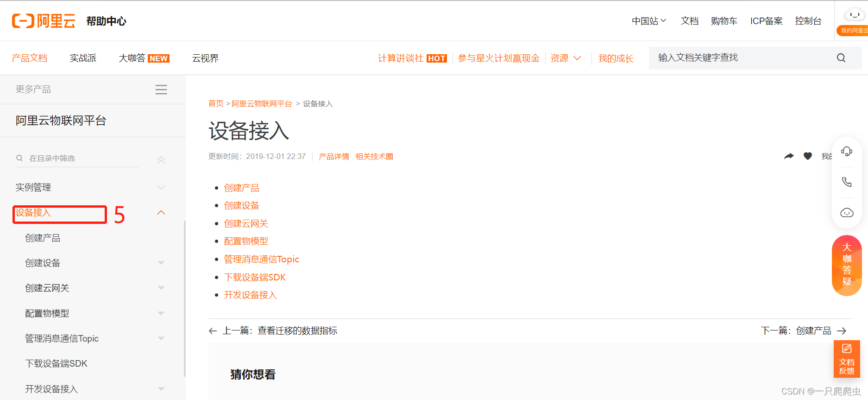Screen dimensions: 868x400
Task: Open the 中国站 region dropdown
Action: (649, 21)
